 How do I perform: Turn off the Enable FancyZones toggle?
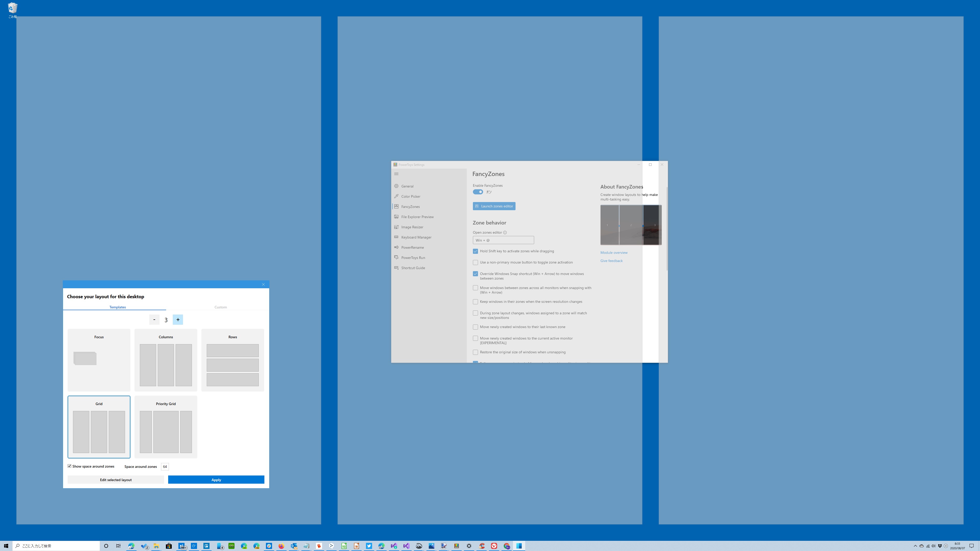click(x=478, y=192)
